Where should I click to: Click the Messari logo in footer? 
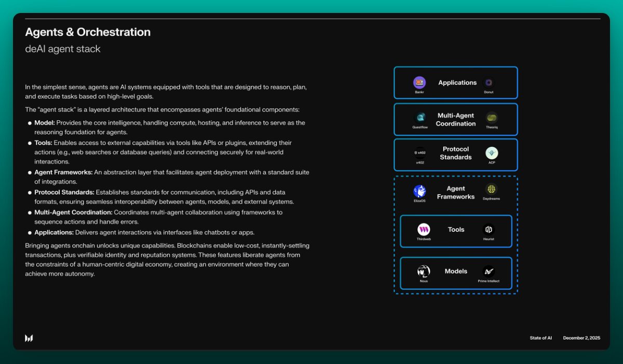29,338
